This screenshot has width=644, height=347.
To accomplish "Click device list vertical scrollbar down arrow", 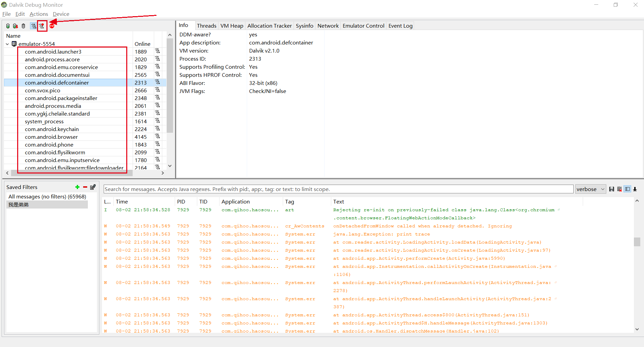I will tap(170, 166).
